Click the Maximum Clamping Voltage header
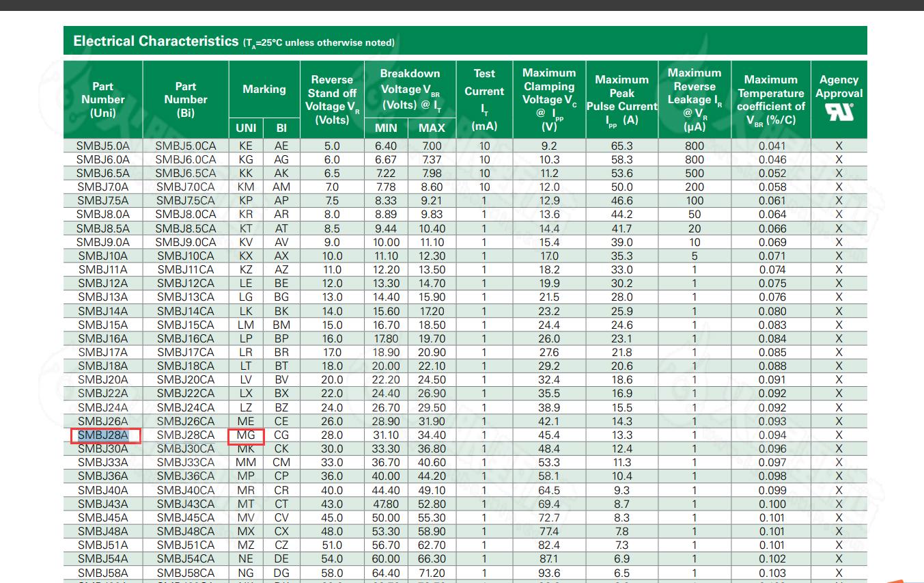Screen dimensions: 924x583 [549, 100]
